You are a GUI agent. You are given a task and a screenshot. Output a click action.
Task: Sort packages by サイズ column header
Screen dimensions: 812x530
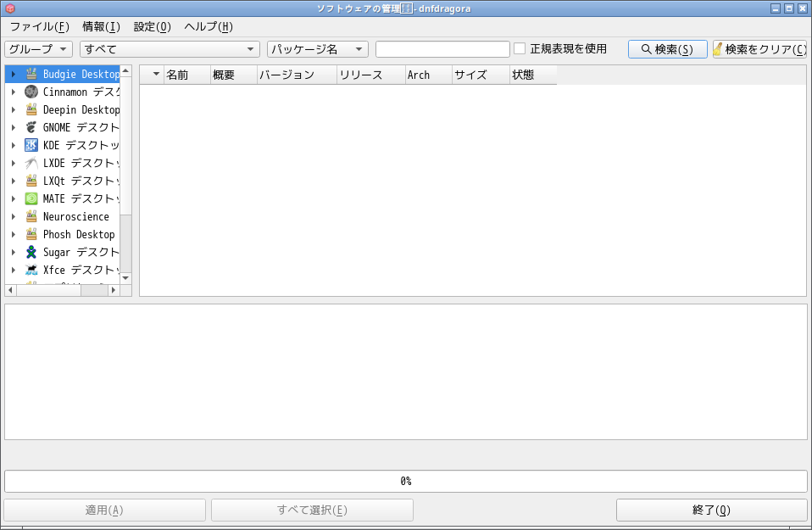pyautogui.click(x=481, y=75)
